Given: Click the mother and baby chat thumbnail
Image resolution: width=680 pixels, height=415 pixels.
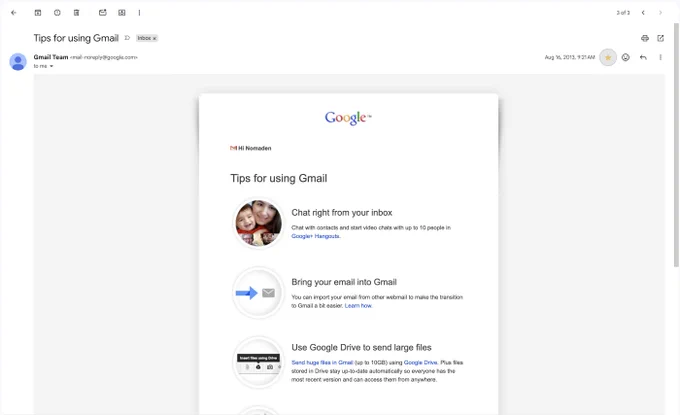Looking at the screenshot, I should coord(258,223).
